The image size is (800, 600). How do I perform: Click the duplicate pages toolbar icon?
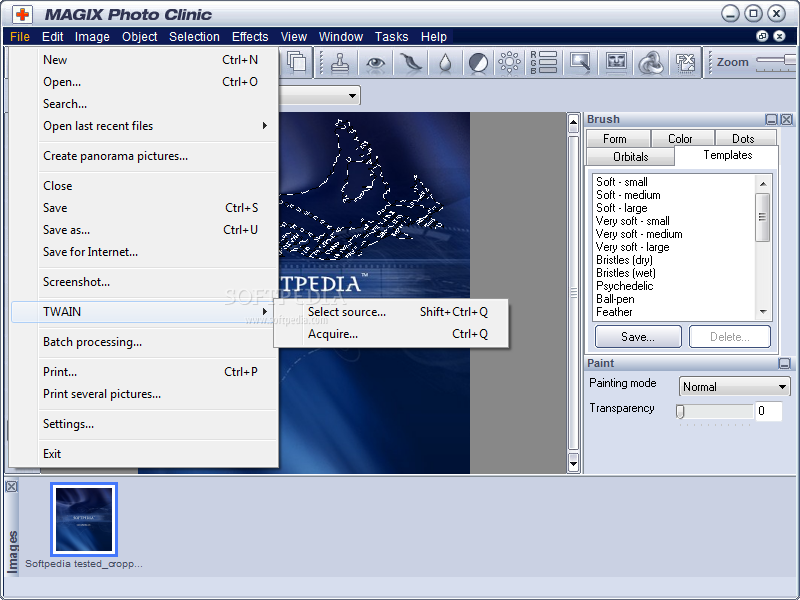(296, 62)
